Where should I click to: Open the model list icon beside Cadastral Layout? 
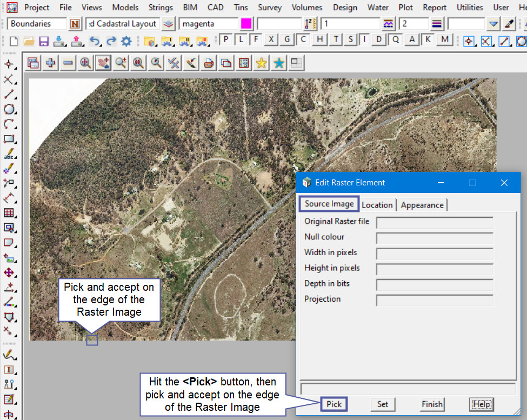click(169, 24)
